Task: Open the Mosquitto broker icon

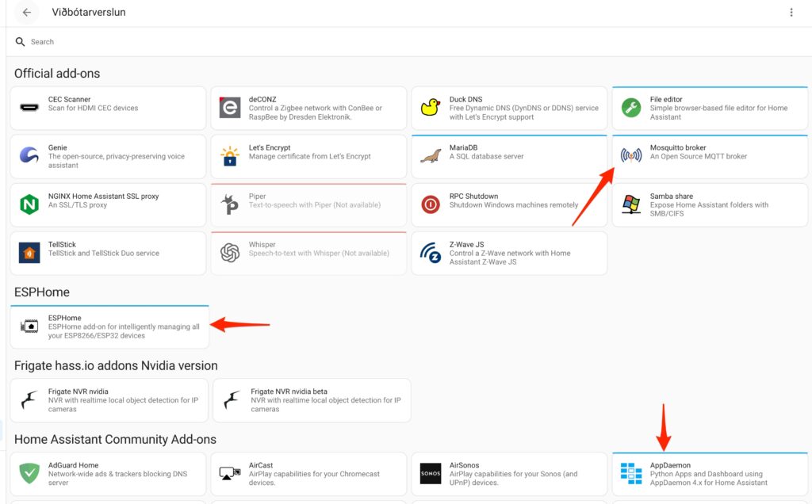Action: (630, 155)
